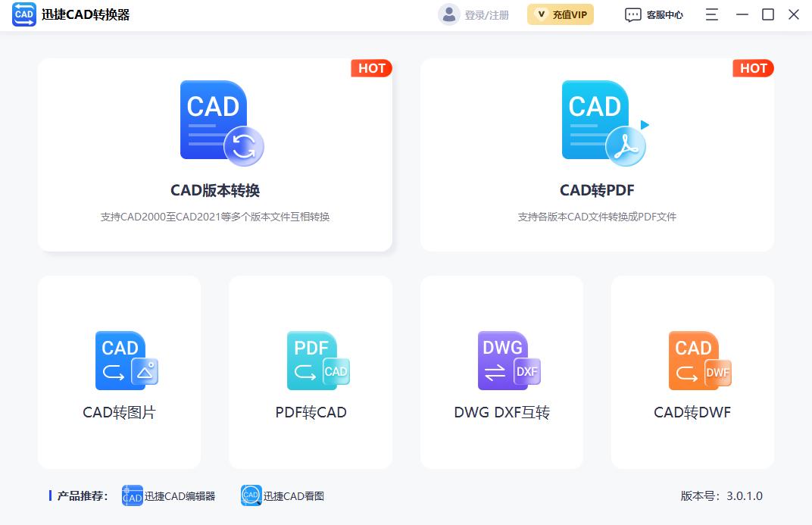
Task: Click 登录/注册 to sign in
Action: (486, 14)
